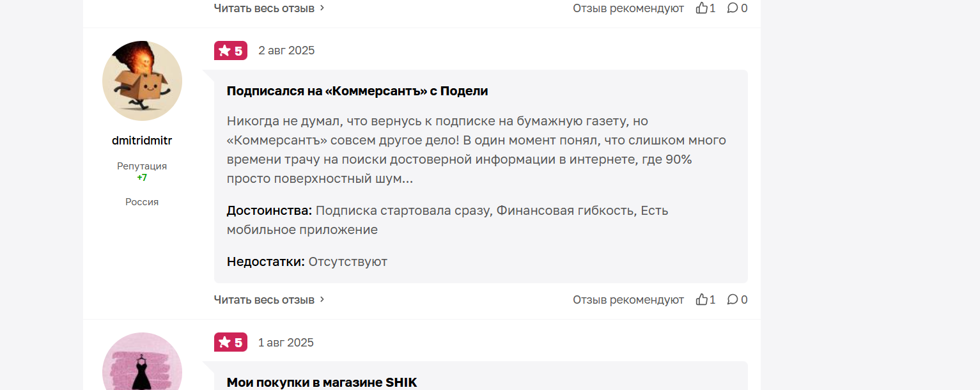Click the «Достоинства:» line of the review
This screenshot has height=390, width=980.
[x=447, y=220]
